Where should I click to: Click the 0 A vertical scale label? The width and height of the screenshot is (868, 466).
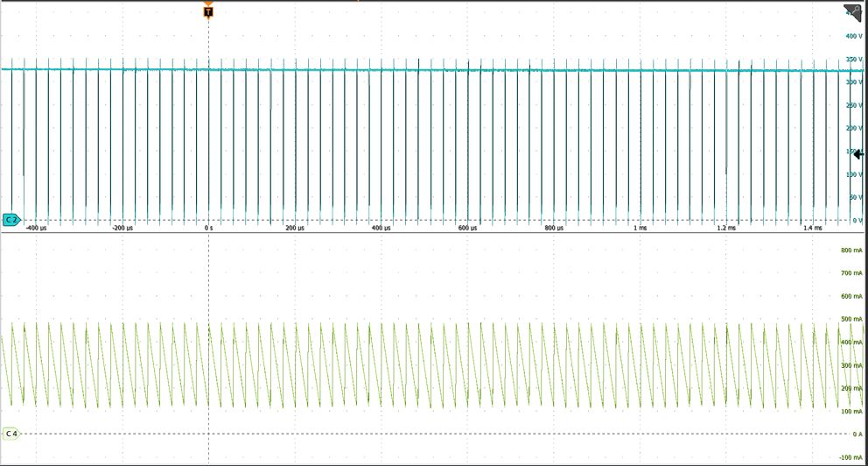[856, 434]
